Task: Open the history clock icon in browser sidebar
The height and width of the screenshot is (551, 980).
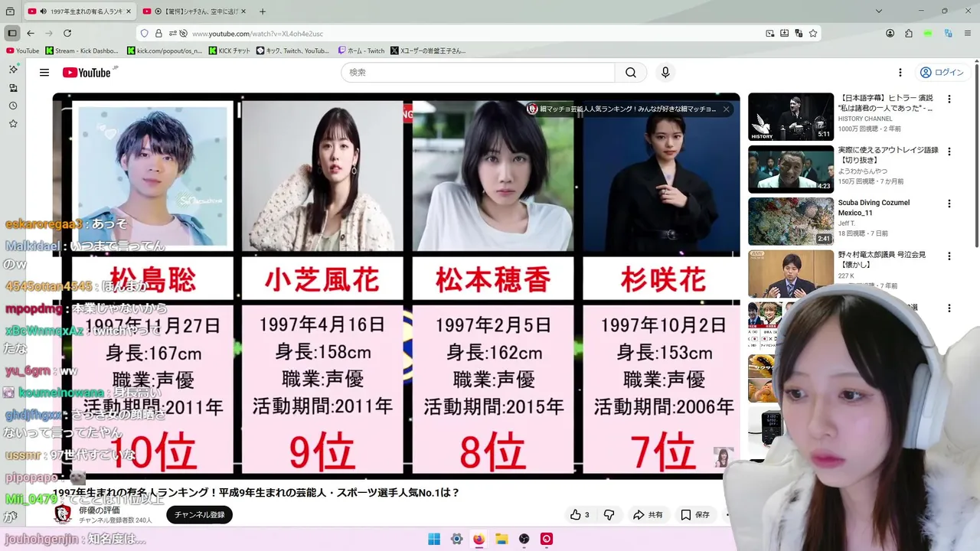Action: pyautogui.click(x=13, y=106)
